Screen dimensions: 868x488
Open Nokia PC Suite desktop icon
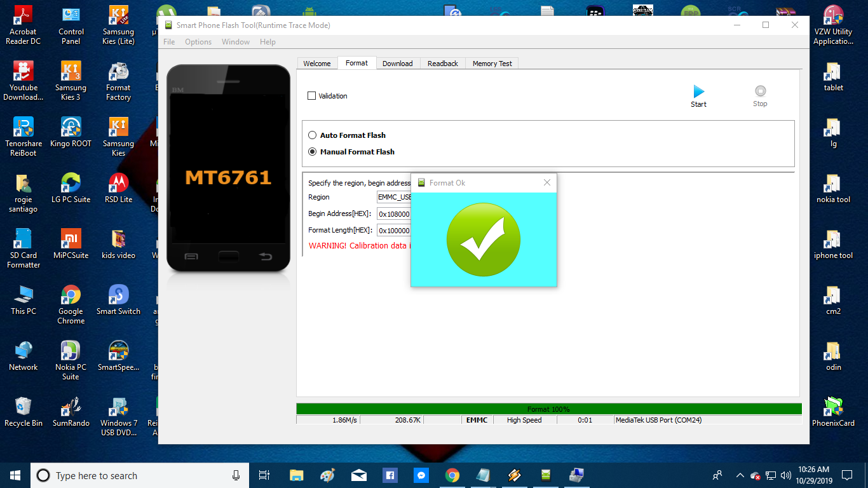point(71,361)
